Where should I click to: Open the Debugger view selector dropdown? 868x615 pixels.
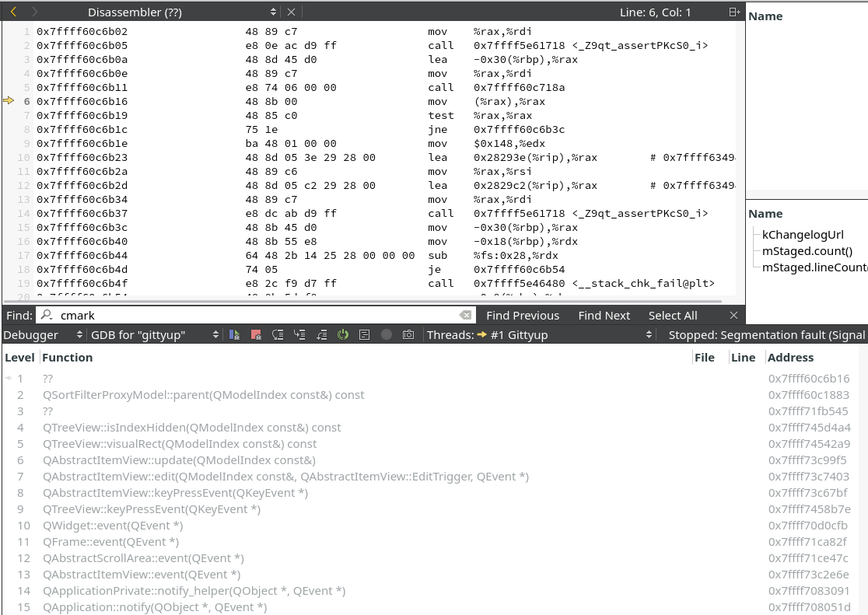(43, 334)
